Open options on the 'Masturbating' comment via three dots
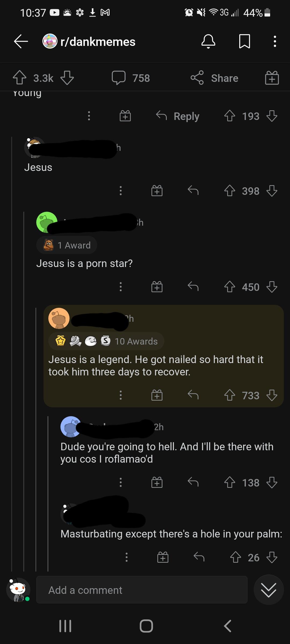This screenshot has width=290, height=644. tap(126, 558)
